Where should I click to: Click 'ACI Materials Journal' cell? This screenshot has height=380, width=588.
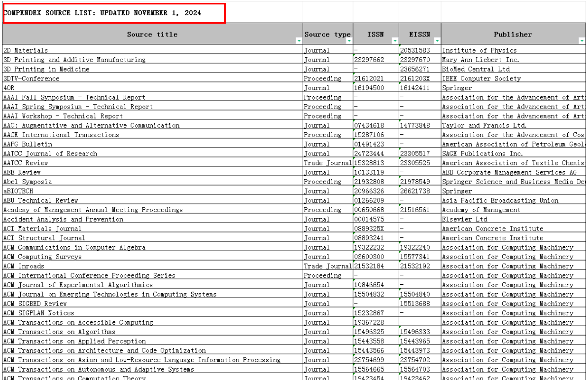(153, 228)
